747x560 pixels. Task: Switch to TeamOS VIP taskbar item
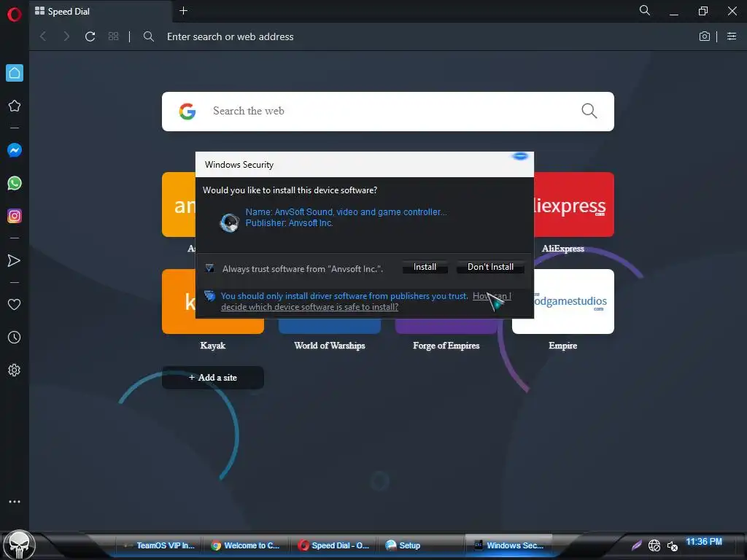(159, 545)
